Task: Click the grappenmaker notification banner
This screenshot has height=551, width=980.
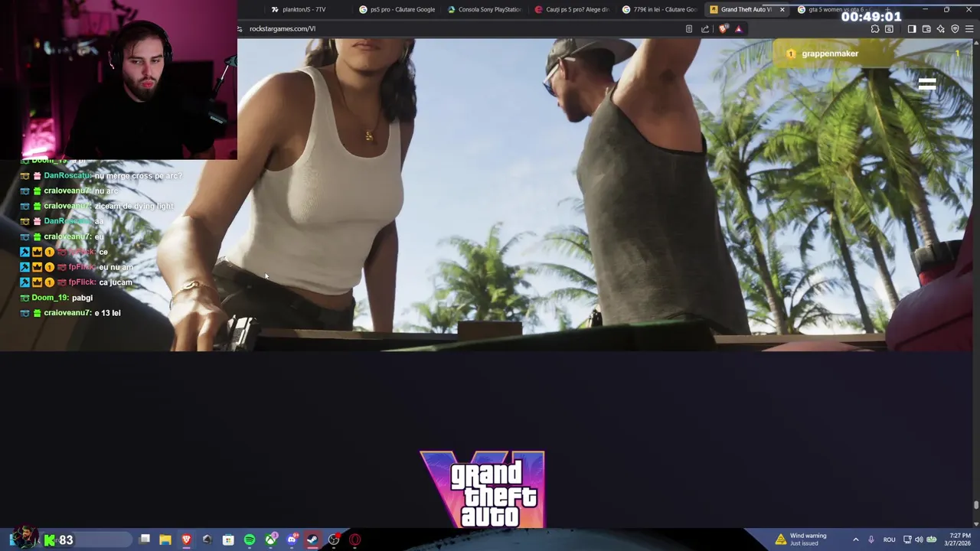Action: point(871,54)
